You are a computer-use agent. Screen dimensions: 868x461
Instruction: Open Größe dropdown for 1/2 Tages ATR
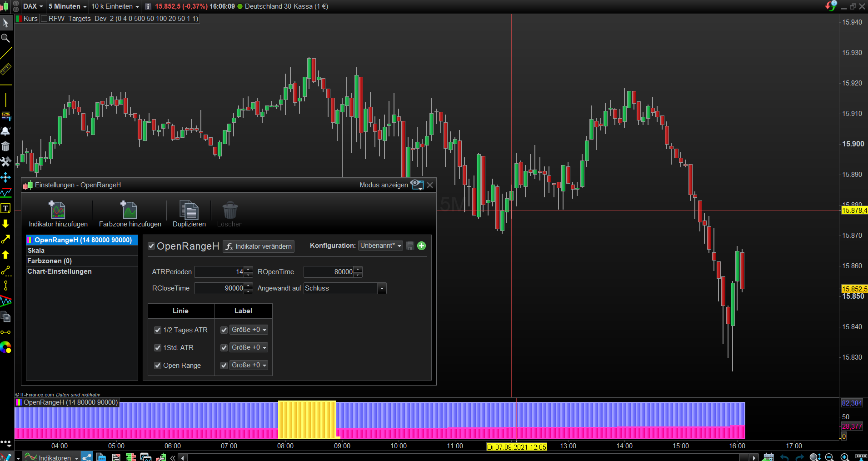(249, 330)
